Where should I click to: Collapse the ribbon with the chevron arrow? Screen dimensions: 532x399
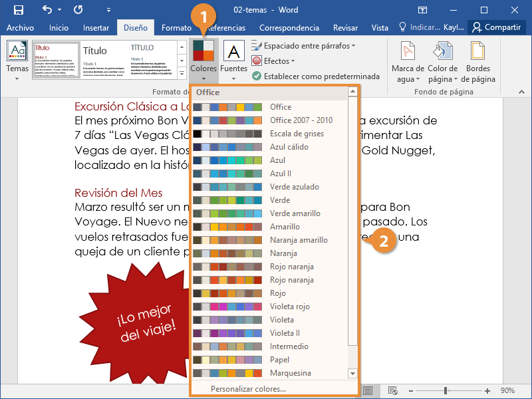coord(522,92)
